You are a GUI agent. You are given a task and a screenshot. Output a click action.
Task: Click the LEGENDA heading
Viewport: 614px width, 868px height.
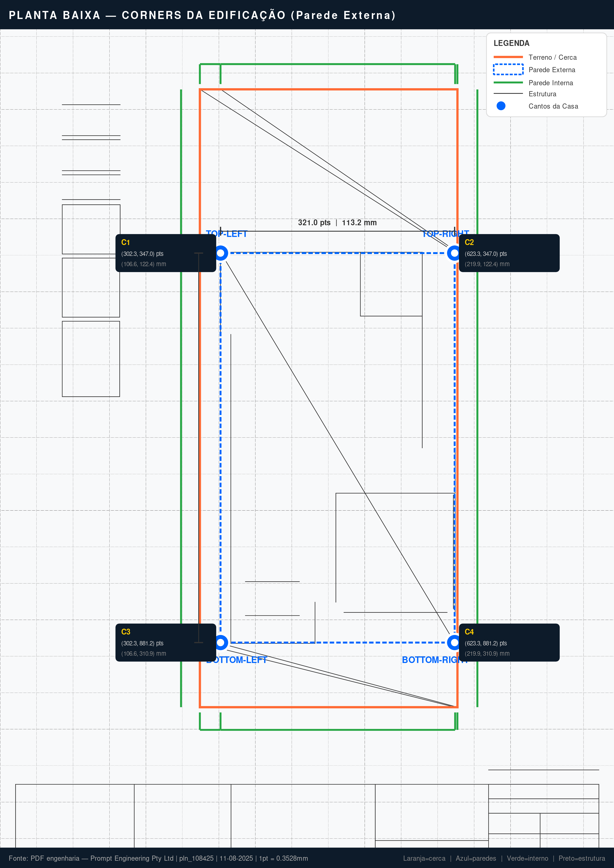(511, 43)
